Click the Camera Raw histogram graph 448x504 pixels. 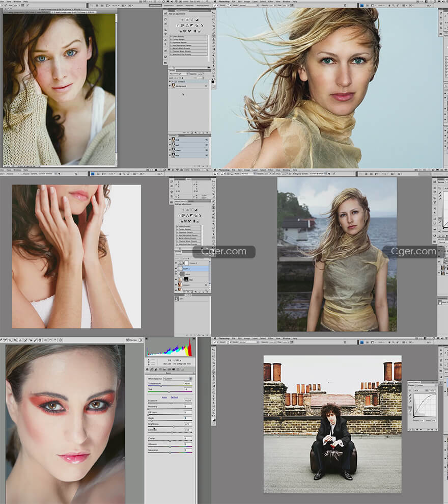pyautogui.click(x=170, y=348)
